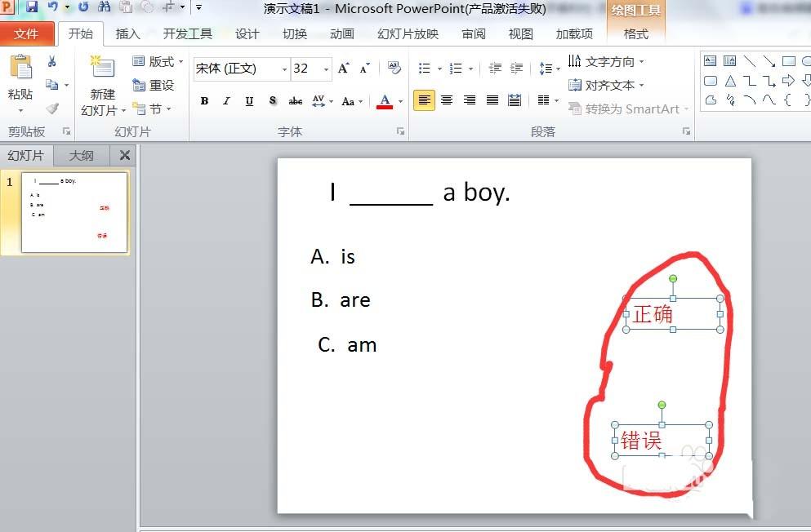Screen dimensions: 811x532
Task: Open the 格式 Drawing Tools tab
Action: 636,33
